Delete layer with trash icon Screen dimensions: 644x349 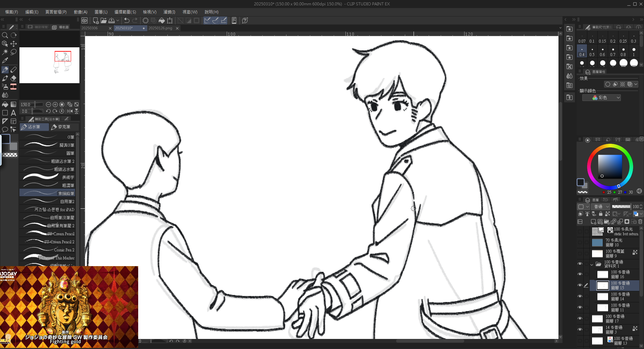pyautogui.click(x=640, y=221)
